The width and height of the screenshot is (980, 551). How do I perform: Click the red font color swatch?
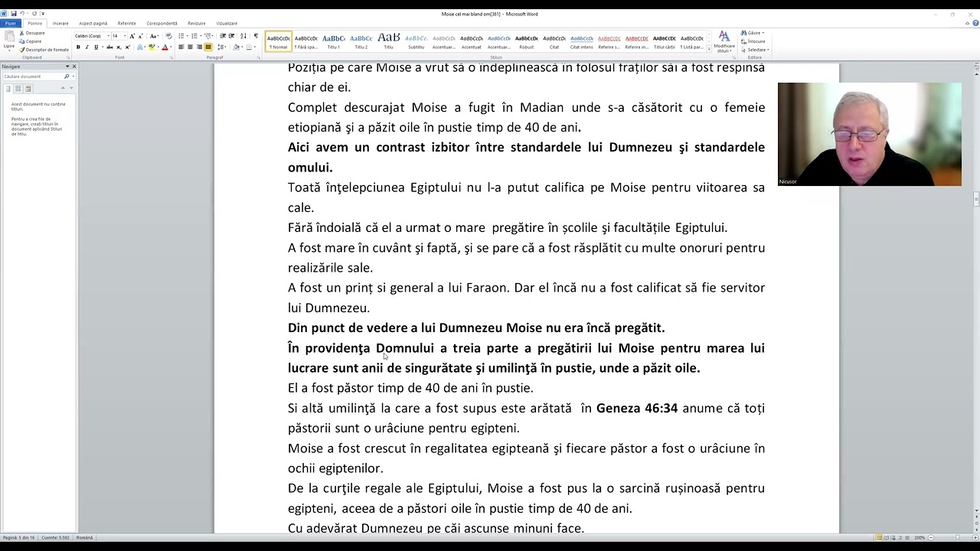click(165, 47)
